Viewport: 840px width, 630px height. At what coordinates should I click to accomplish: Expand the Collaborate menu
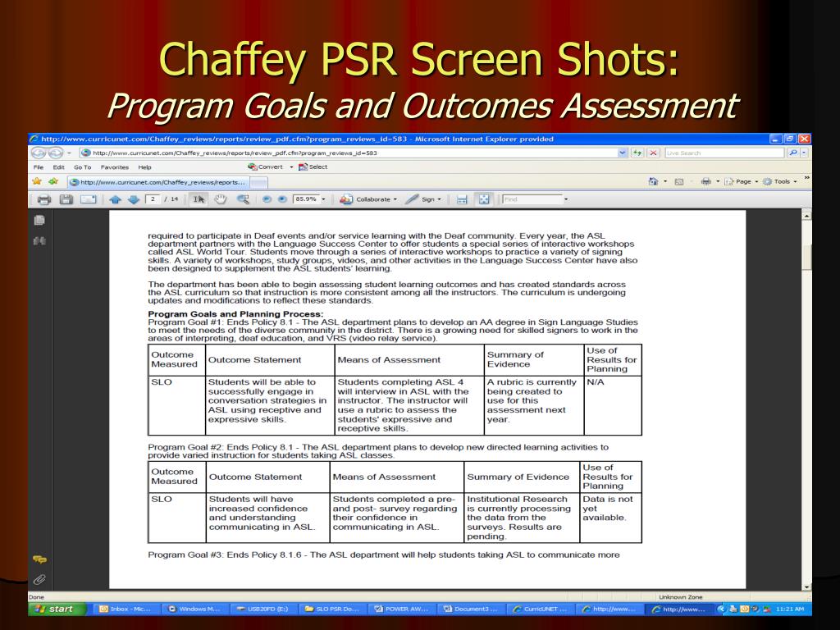[x=368, y=199]
